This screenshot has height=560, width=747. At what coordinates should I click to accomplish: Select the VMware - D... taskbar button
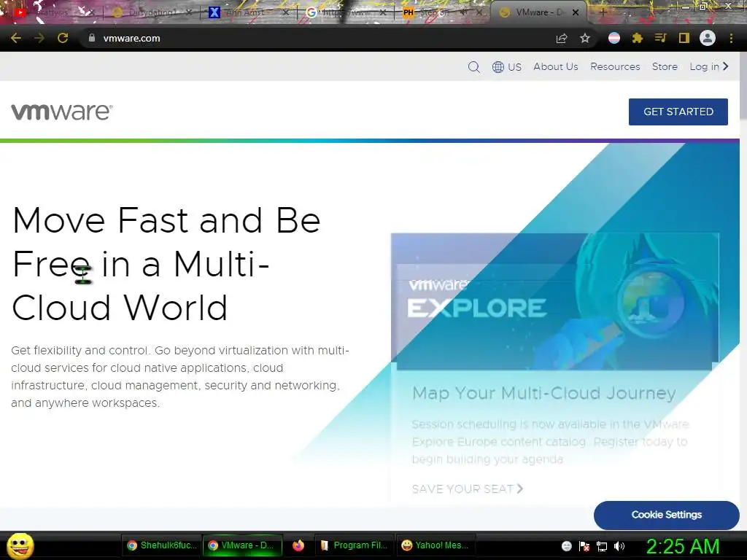coord(242,545)
